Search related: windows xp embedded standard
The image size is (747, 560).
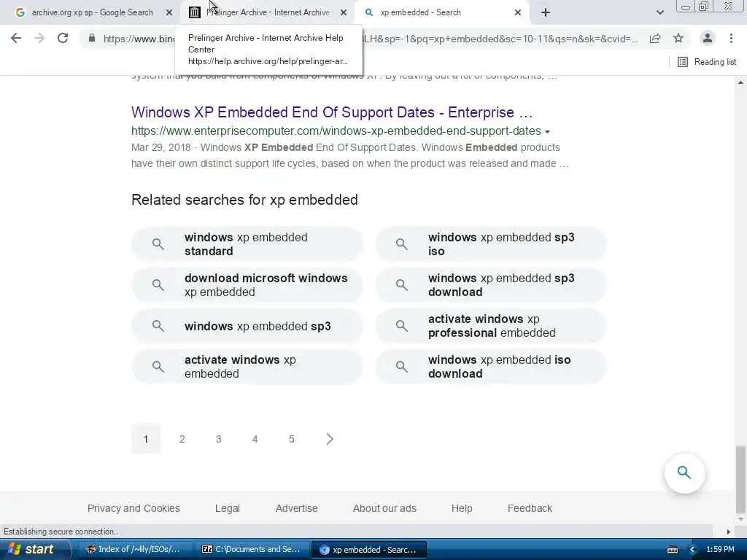coord(247,244)
